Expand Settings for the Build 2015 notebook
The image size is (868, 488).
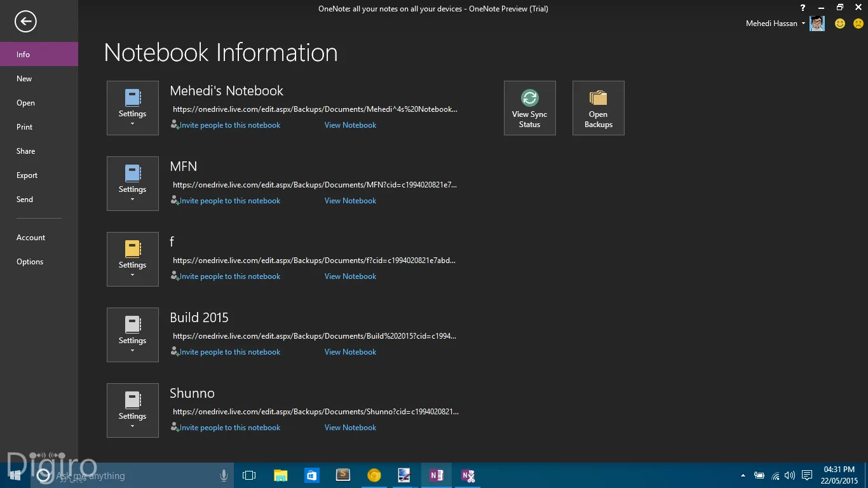pyautogui.click(x=133, y=335)
